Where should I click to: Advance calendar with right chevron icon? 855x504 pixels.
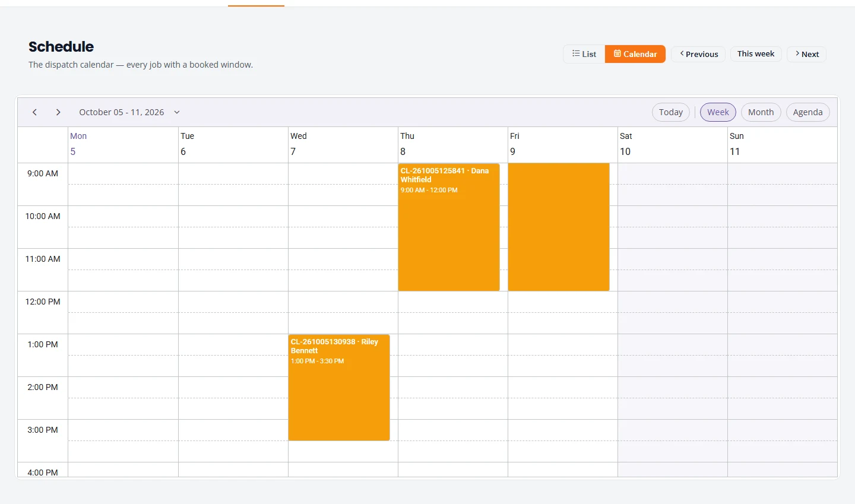[x=58, y=112]
